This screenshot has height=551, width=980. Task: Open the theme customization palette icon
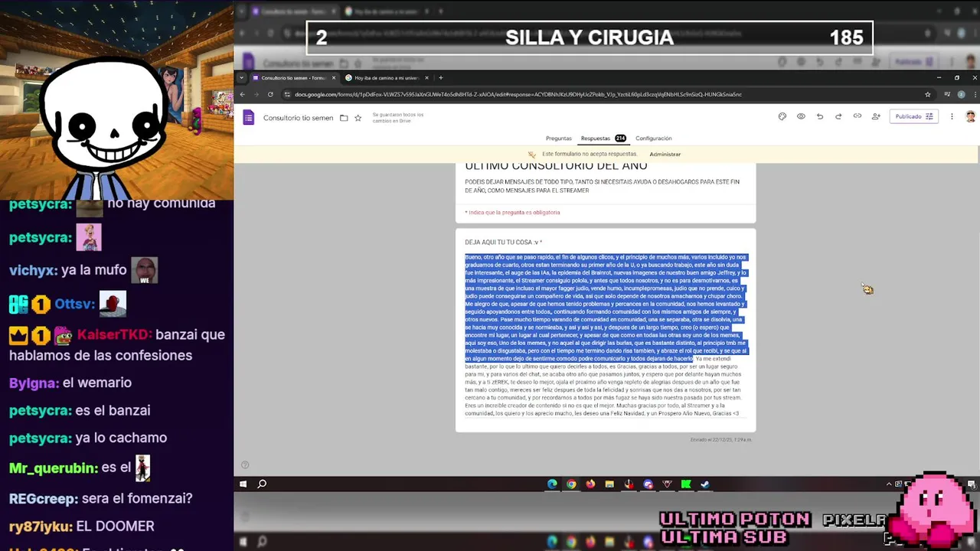782,116
